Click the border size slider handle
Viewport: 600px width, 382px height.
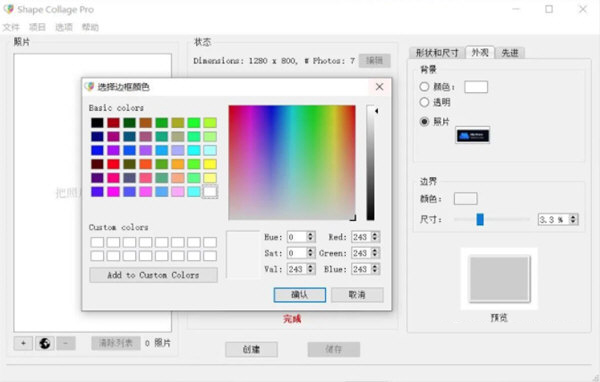pyautogui.click(x=480, y=219)
